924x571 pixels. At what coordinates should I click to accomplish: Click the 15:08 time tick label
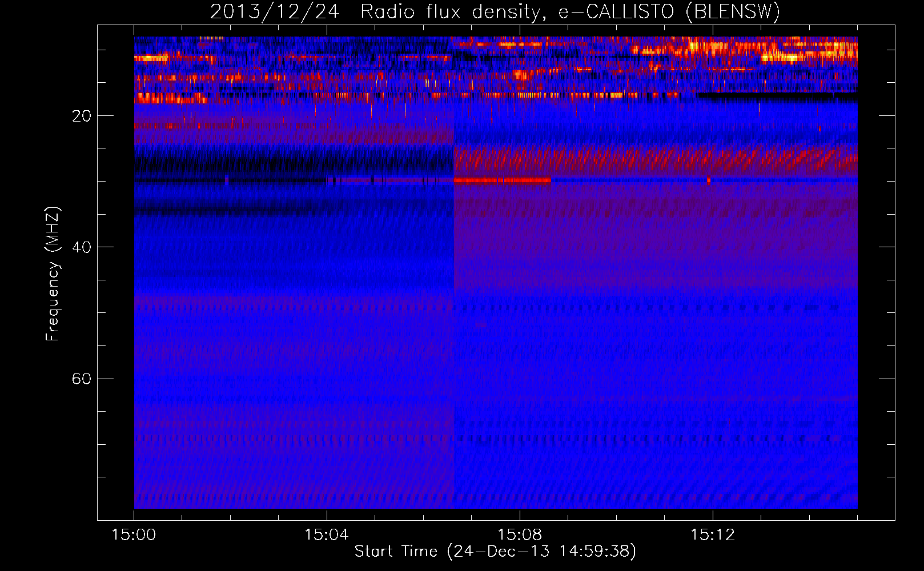coord(520,535)
